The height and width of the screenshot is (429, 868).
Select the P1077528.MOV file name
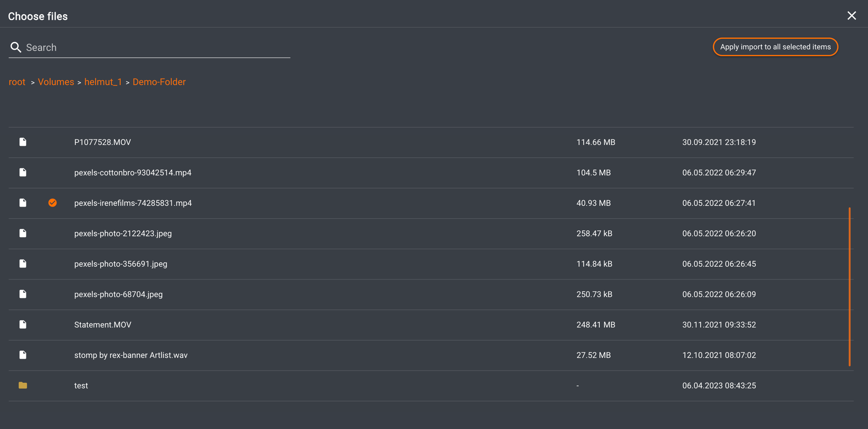tap(102, 142)
